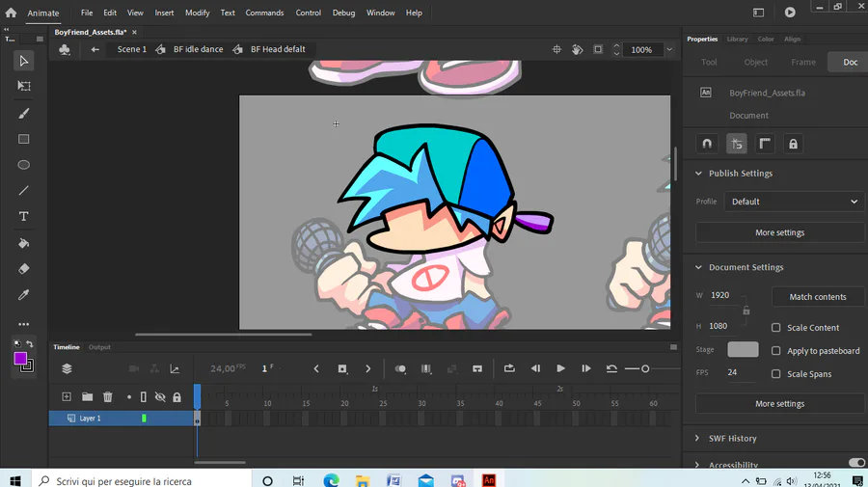Open the workspace switcher icon
The image size is (868, 487).
click(758, 13)
